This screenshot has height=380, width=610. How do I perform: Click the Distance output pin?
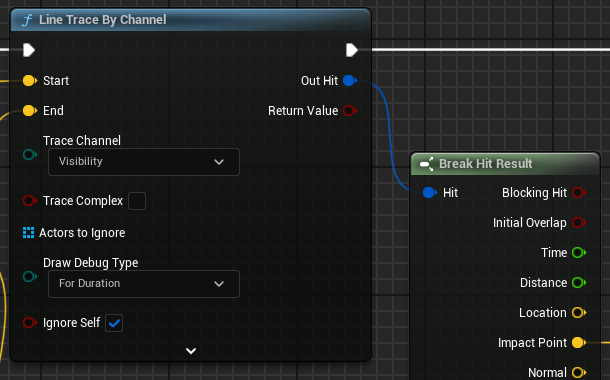click(x=579, y=282)
